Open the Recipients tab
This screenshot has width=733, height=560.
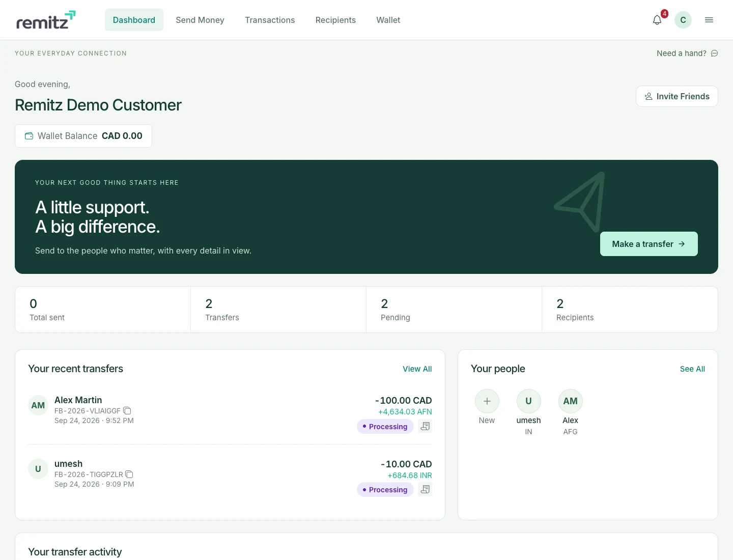(335, 20)
